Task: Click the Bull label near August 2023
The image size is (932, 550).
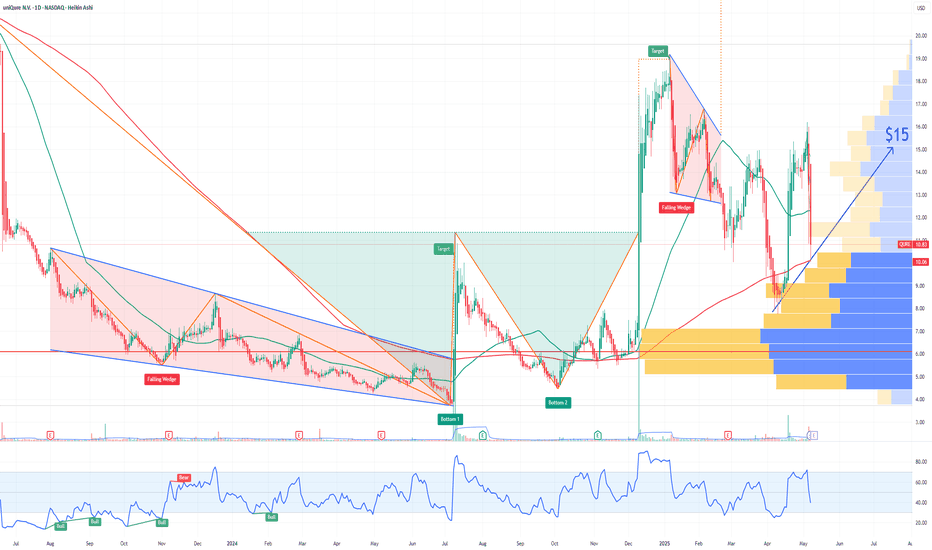Action: pos(61,526)
